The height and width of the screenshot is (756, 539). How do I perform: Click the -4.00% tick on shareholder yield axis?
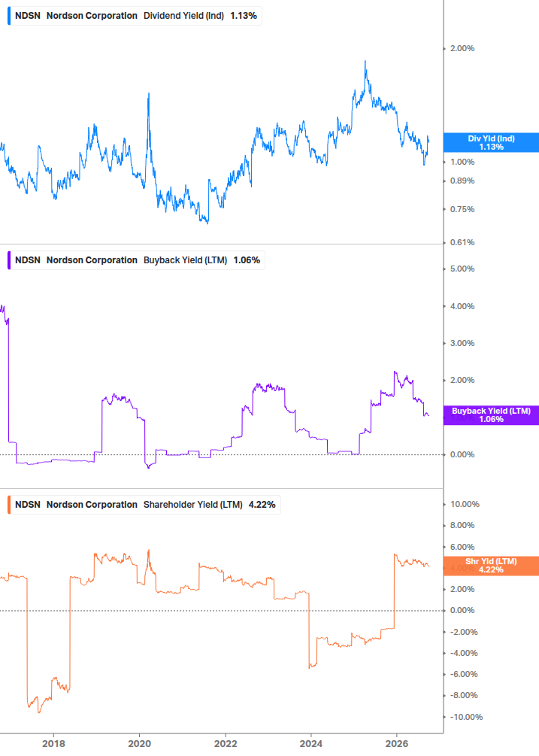[x=464, y=653]
